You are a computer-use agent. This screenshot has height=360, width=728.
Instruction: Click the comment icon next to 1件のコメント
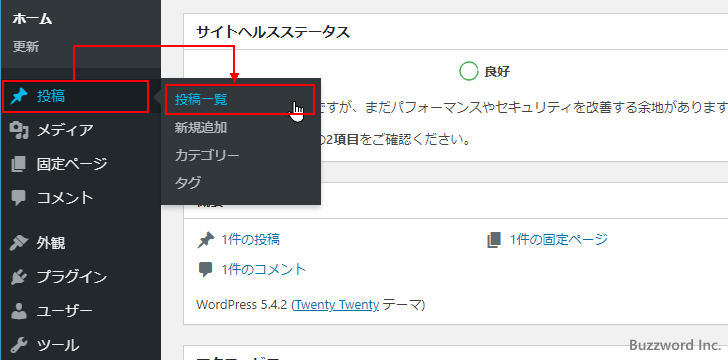[x=205, y=270]
